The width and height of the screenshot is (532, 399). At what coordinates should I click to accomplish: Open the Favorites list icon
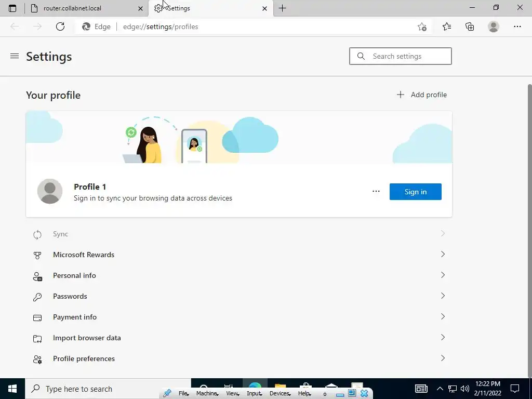[x=446, y=26]
